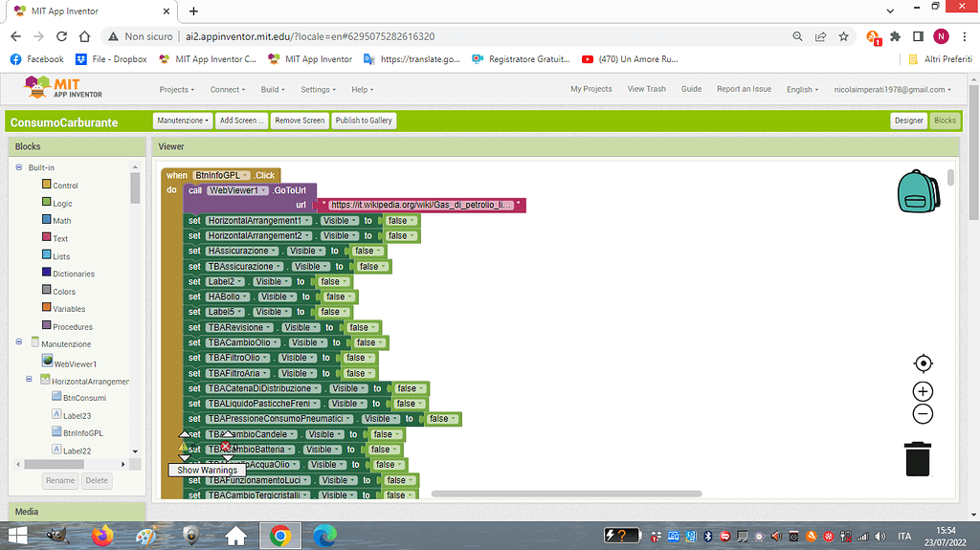This screenshot has width=980, height=550.
Task: Zoom in using the plus icon
Action: (923, 391)
